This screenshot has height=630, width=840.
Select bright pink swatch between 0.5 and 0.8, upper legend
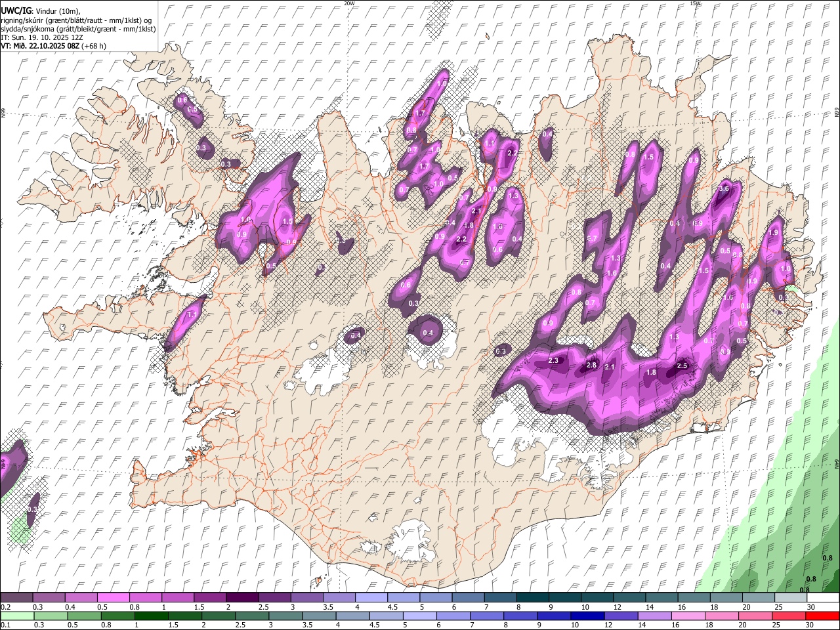coord(113,597)
